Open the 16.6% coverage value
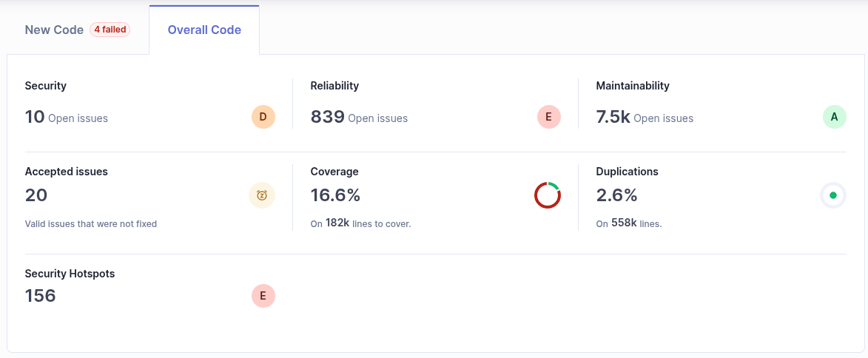The height and width of the screenshot is (358, 868). pos(335,195)
